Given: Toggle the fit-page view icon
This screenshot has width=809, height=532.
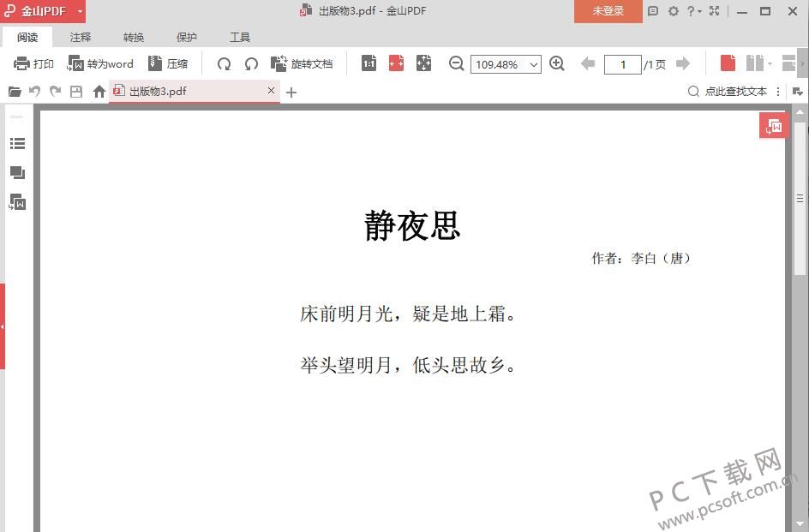Looking at the screenshot, I should point(423,63).
